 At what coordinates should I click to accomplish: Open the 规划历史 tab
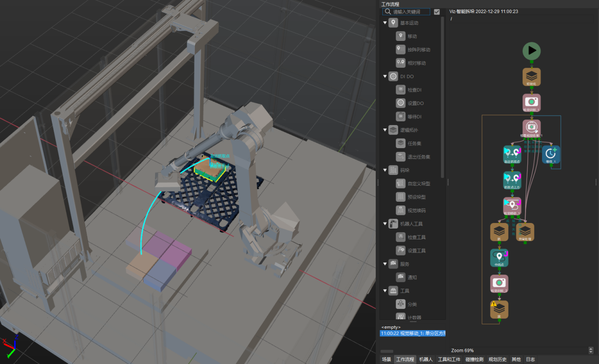(x=497, y=359)
